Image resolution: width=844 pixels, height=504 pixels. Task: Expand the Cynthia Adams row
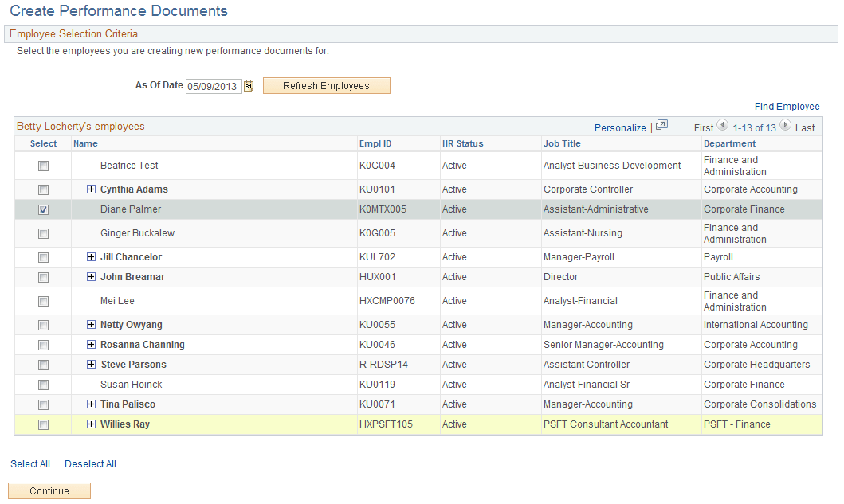pos(91,189)
